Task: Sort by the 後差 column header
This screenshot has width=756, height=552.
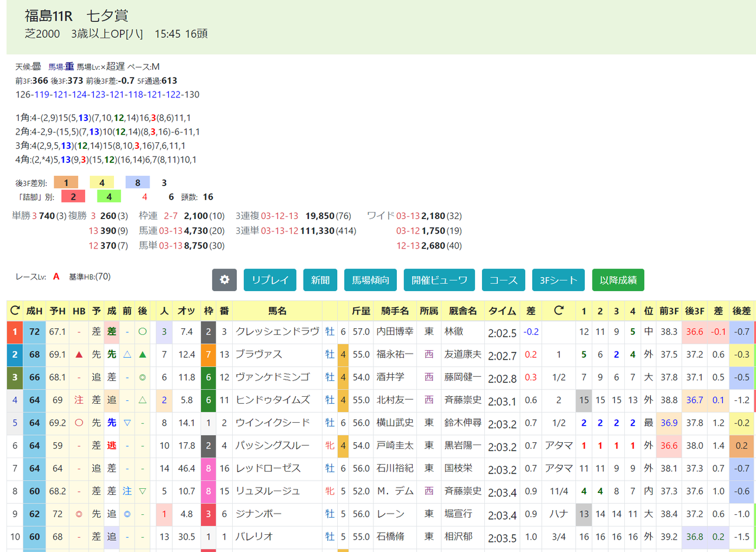Action: tap(741, 310)
